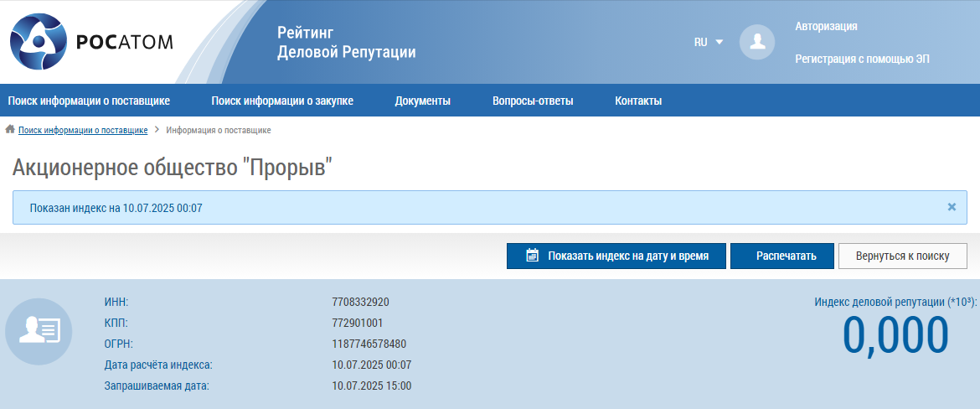Click the title Рейтинг Деловой Репутации

point(347,42)
